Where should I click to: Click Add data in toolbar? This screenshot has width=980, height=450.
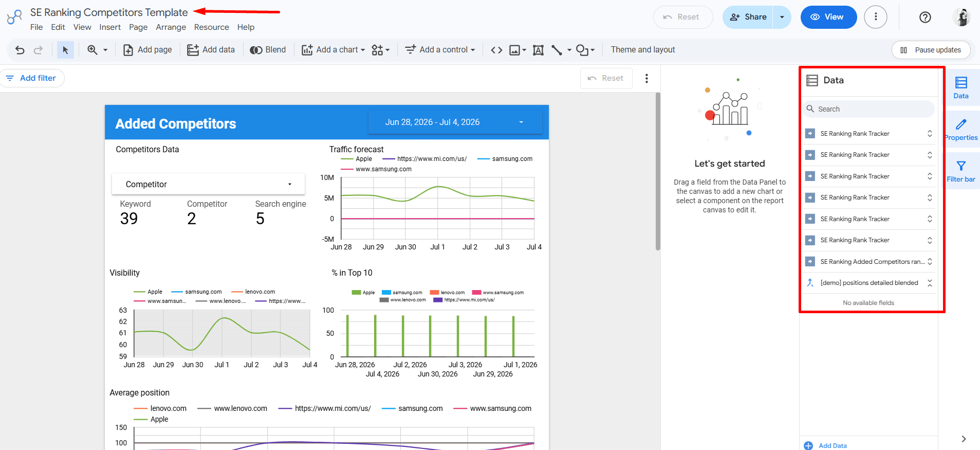tap(211, 50)
